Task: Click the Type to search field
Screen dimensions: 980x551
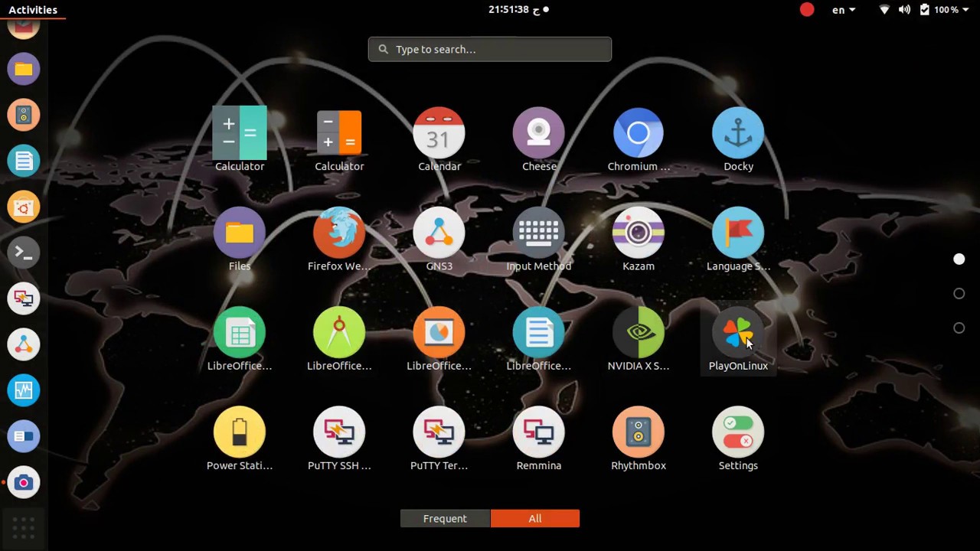Action: click(x=490, y=49)
